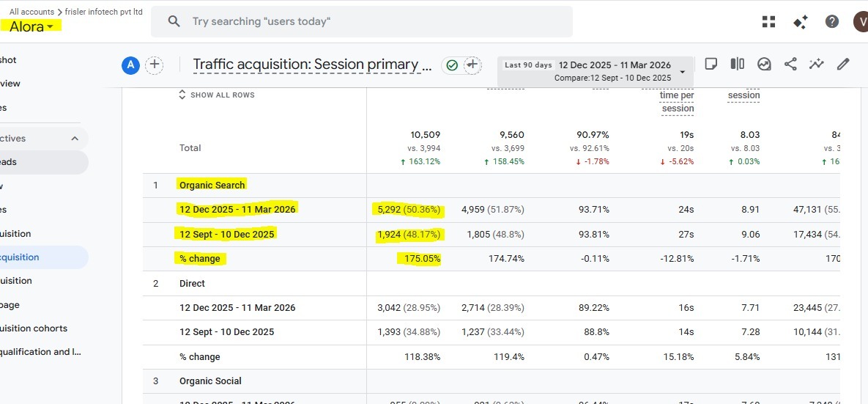This screenshot has width=868, height=404.
Task: Open the Help question mark icon
Action: (x=832, y=21)
